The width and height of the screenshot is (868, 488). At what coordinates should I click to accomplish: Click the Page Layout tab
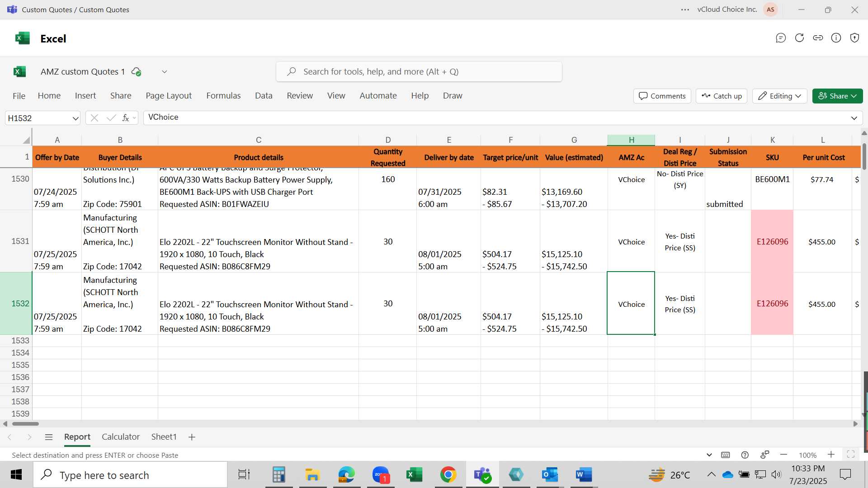169,96
